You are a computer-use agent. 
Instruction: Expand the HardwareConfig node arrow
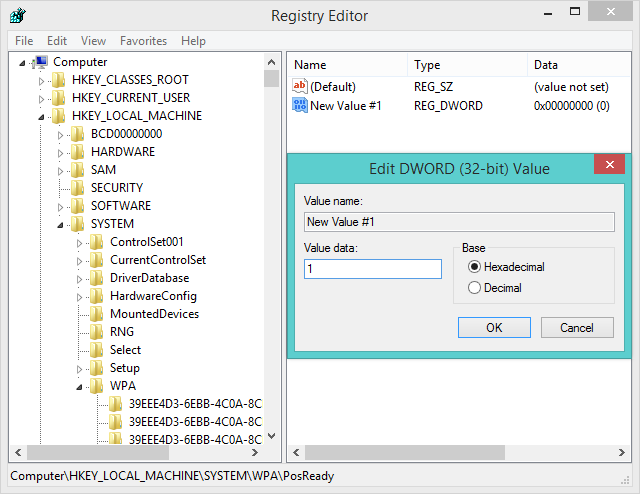[80, 297]
